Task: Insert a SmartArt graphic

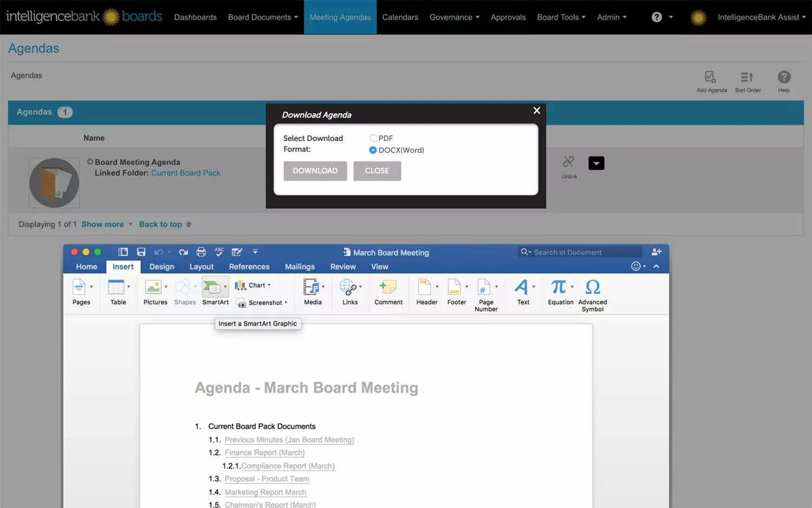Action: coord(215,292)
